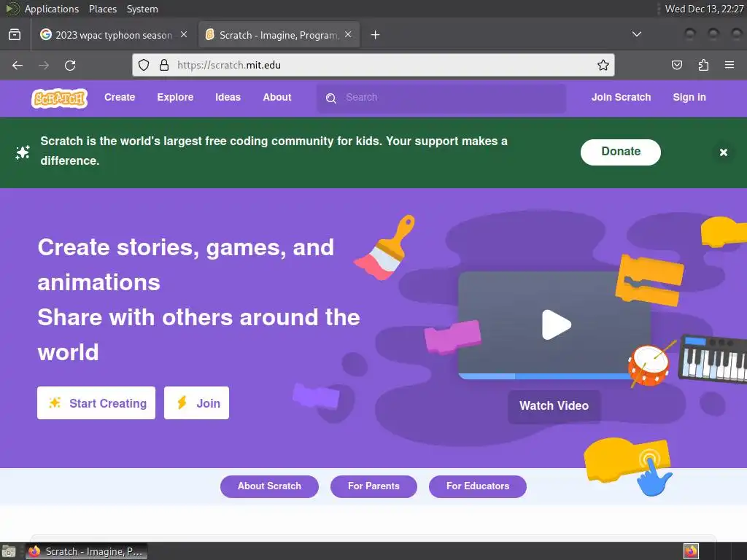Go back to previous page
The image size is (747, 560).
tap(18, 65)
